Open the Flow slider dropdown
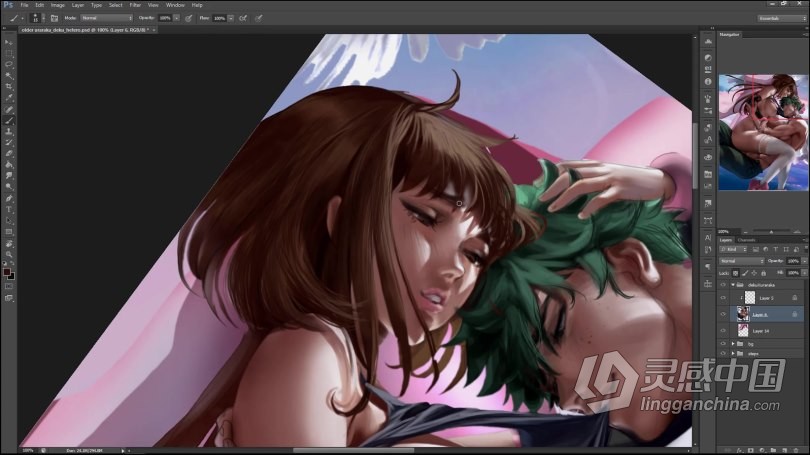810x455 pixels. [231, 18]
